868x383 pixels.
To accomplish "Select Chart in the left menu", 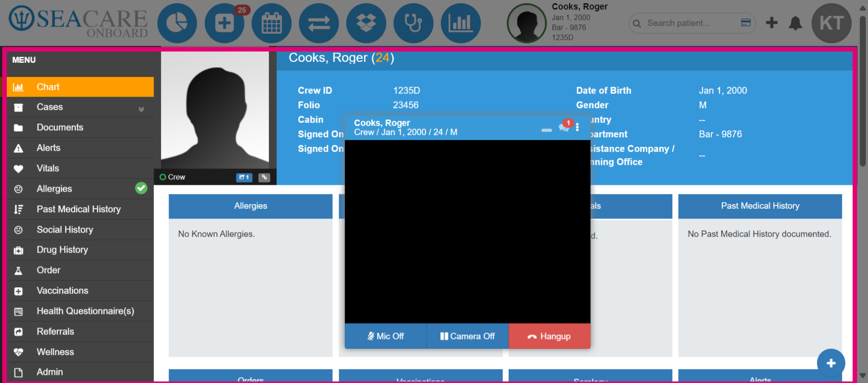I will [80, 87].
